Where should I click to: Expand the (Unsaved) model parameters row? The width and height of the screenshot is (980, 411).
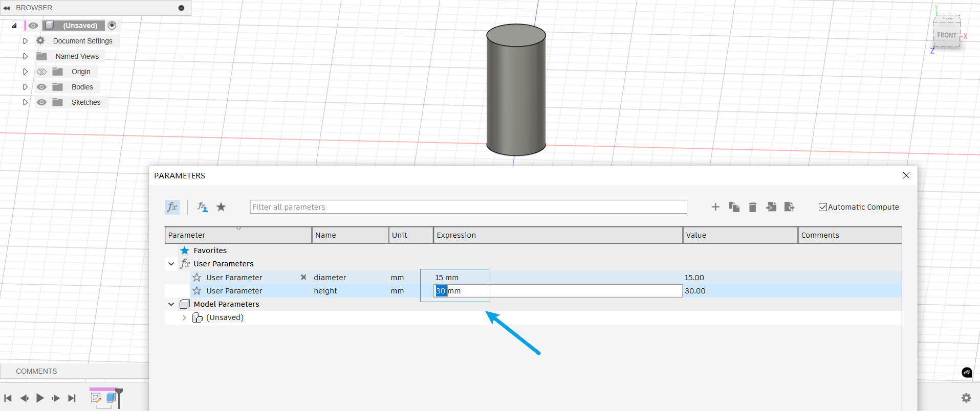point(184,317)
